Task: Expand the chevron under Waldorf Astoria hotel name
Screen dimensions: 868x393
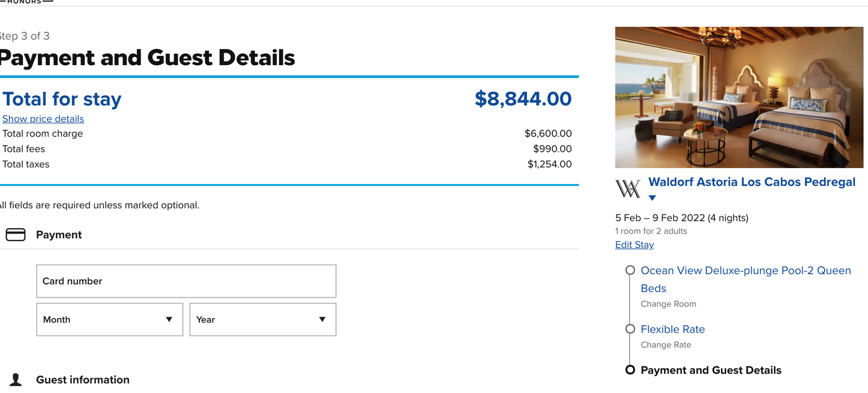Action: tap(652, 197)
